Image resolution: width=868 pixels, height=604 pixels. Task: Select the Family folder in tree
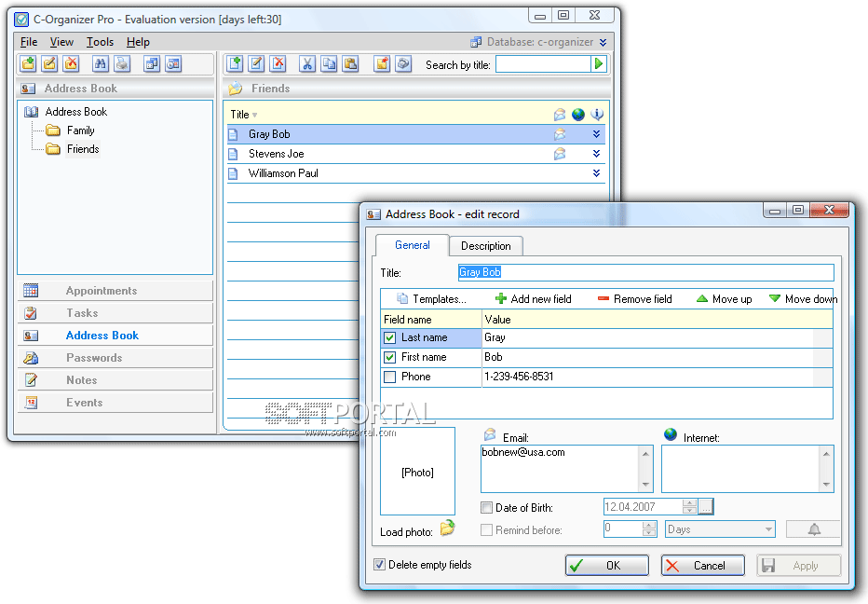80,130
